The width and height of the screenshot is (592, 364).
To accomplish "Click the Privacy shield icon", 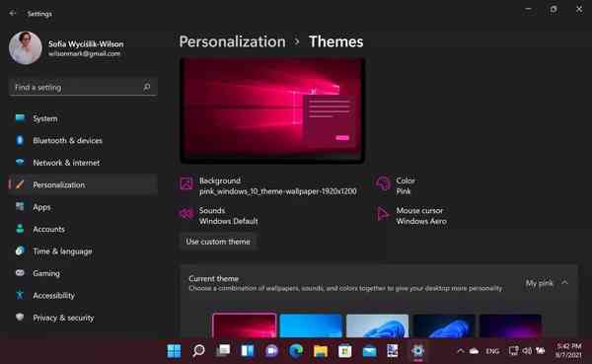I will [20, 318].
